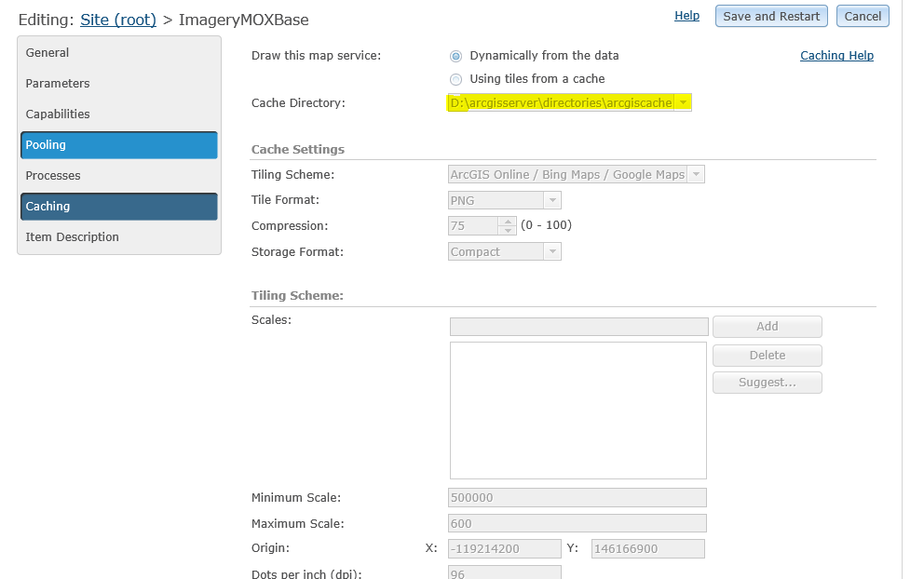Navigate to Site (root) breadcrumb link

click(118, 20)
